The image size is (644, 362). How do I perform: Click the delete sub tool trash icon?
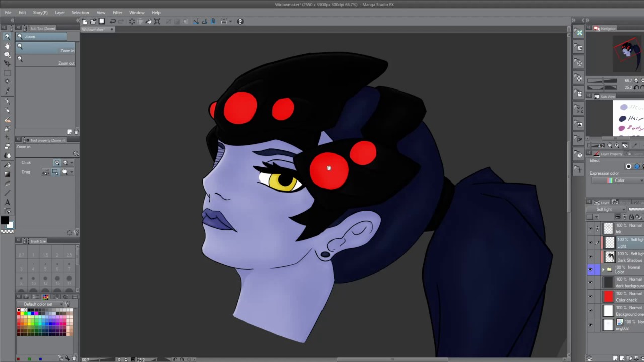tap(76, 132)
